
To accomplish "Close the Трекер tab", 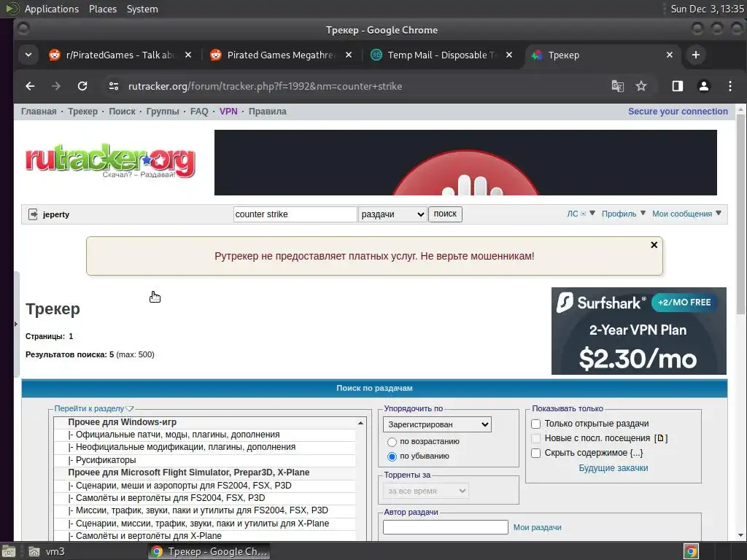I will point(670,55).
